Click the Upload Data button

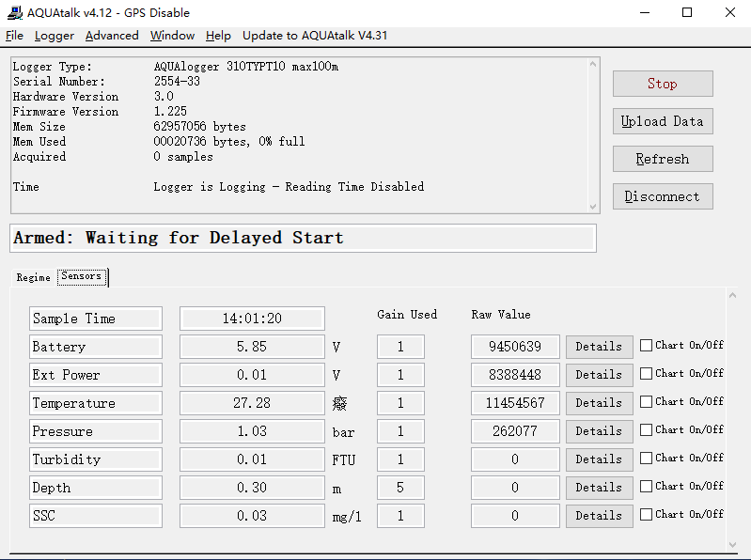click(x=663, y=121)
